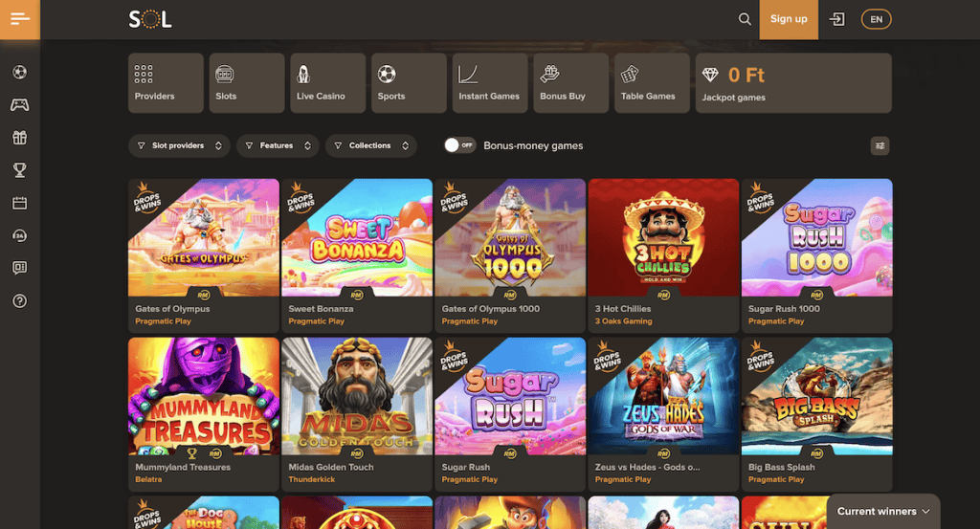Expand the Features filter dropdown

pos(278,145)
